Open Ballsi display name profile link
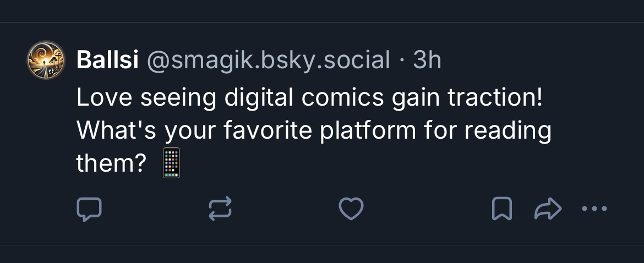The width and height of the screenshot is (644, 263). click(x=107, y=61)
